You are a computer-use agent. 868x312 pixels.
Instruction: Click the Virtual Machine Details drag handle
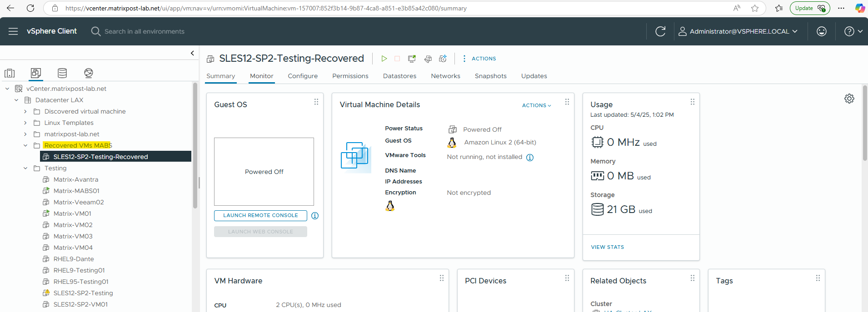tap(567, 102)
